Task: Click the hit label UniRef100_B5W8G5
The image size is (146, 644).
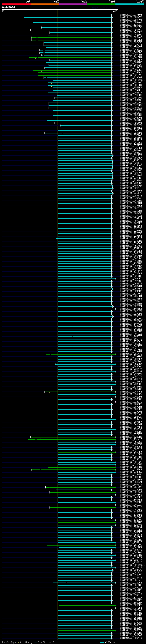Action: (x=131, y=364)
